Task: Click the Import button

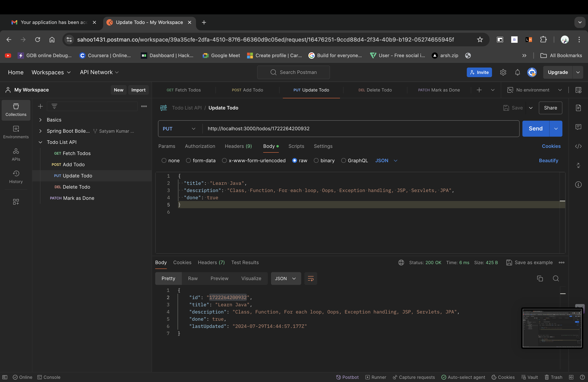Action: click(x=138, y=90)
